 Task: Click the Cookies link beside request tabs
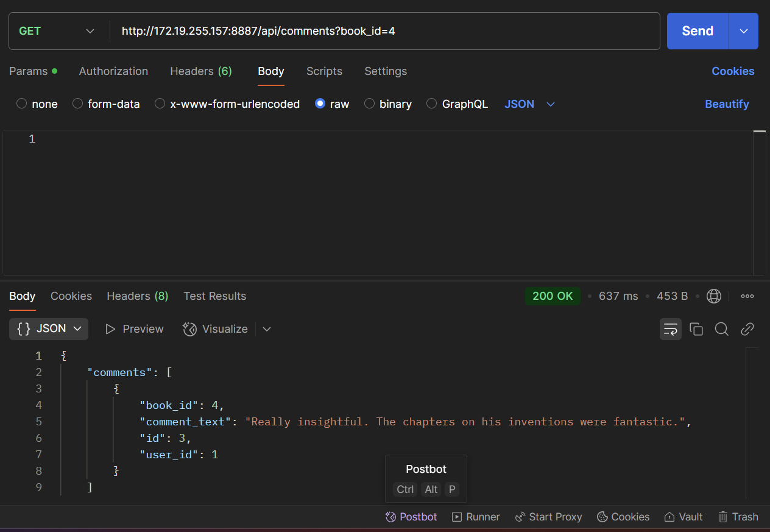pyautogui.click(x=733, y=71)
